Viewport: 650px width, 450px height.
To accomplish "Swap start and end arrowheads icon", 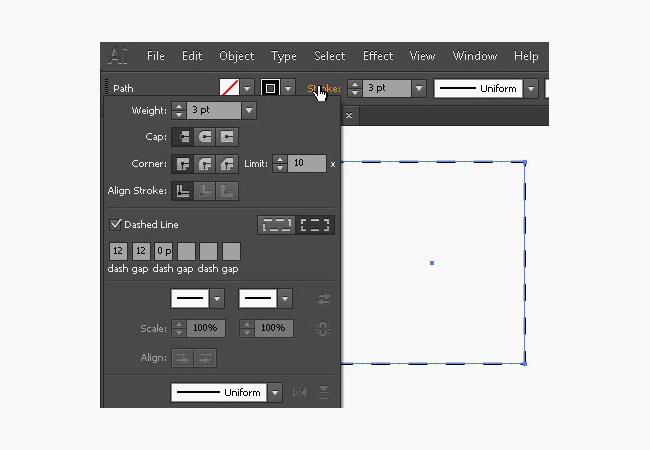I will (323, 299).
